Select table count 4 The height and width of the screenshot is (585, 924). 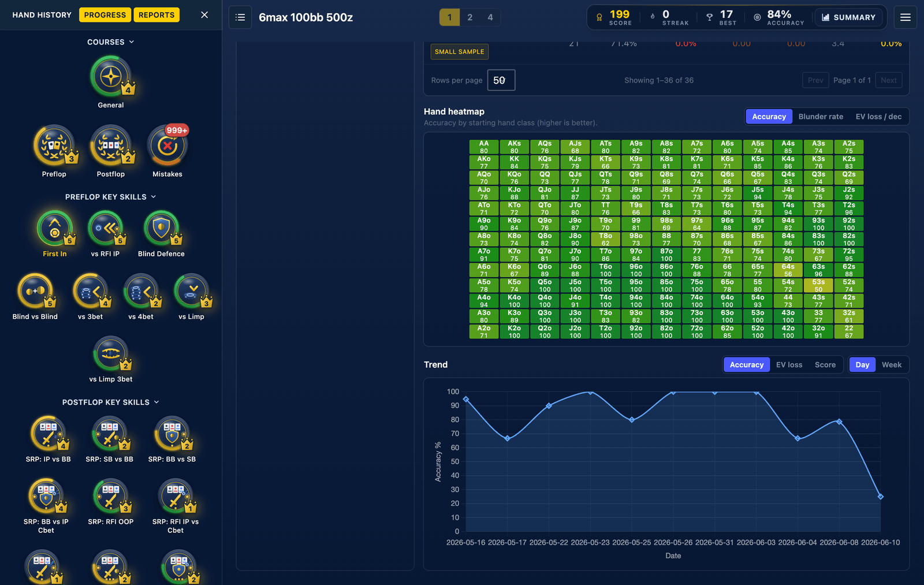tap(490, 17)
